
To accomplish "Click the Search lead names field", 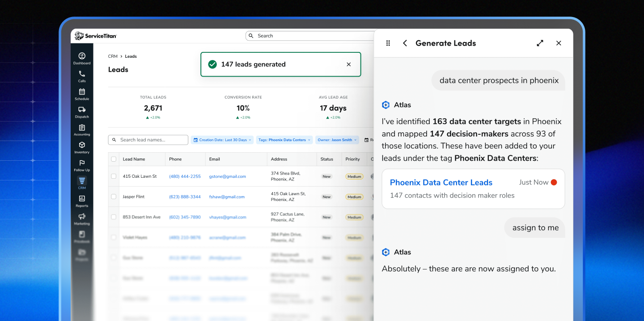I will pyautogui.click(x=148, y=140).
